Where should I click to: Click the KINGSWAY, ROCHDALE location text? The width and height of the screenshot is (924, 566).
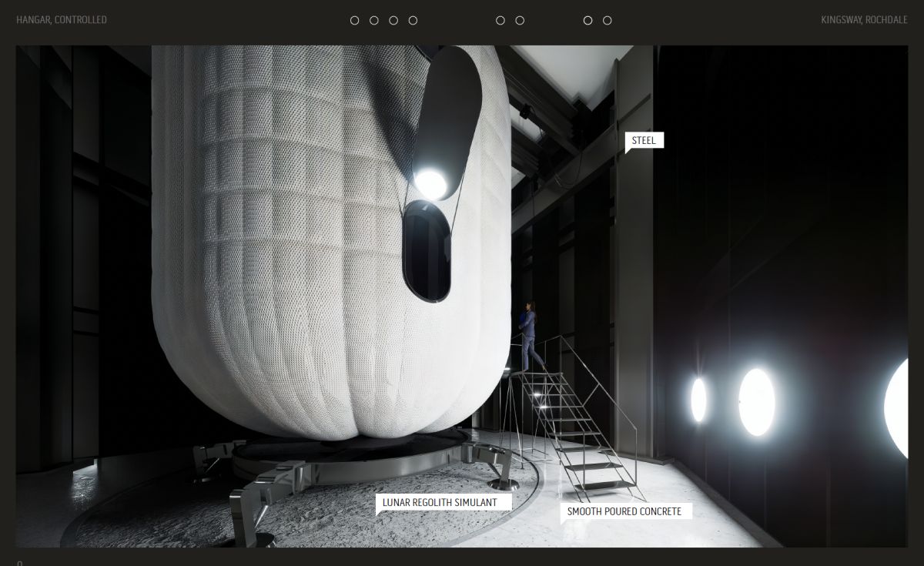click(865, 20)
